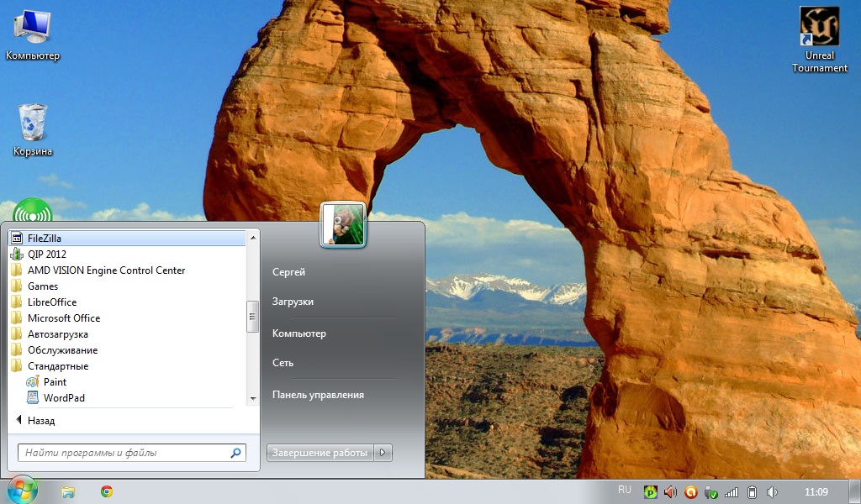Launch QIP 2012 from Start menu

[x=127, y=254]
